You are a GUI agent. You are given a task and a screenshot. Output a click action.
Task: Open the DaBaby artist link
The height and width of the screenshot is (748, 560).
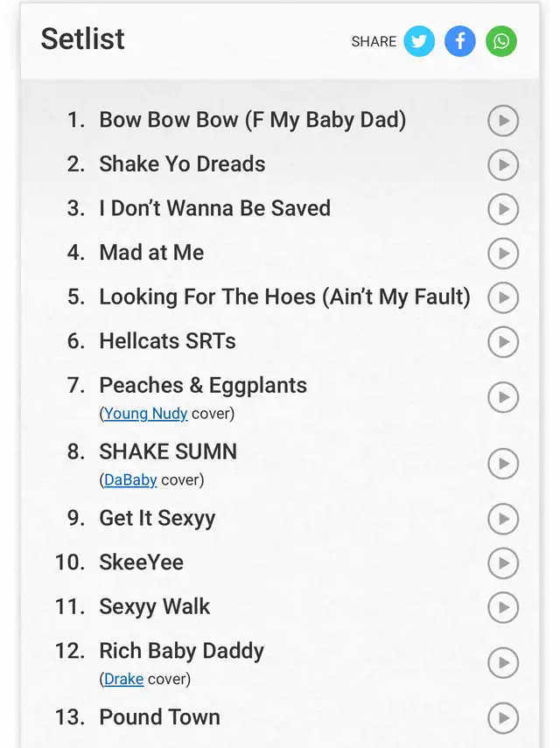tap(130, 480)
